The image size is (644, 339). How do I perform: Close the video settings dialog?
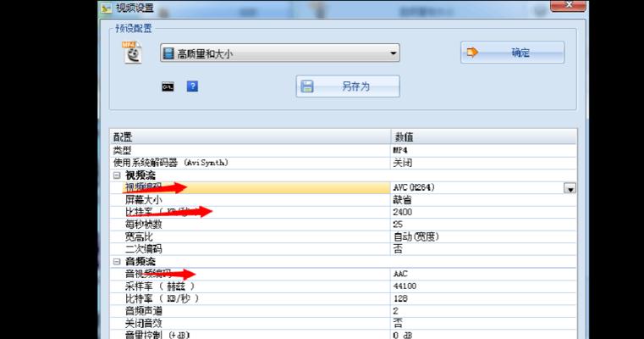(565, 6)
